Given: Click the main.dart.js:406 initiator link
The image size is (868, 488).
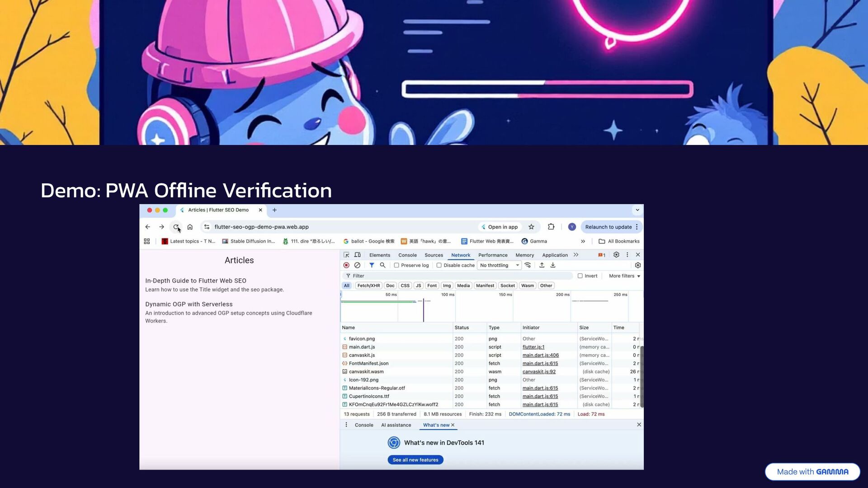Looking at the screenshot, I should pos(540,355).
